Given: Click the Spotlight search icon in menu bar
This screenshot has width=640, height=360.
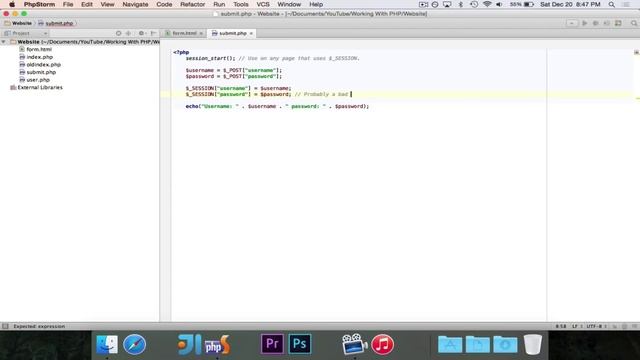Looking at the screenshot, I should (x=611, y=4).
